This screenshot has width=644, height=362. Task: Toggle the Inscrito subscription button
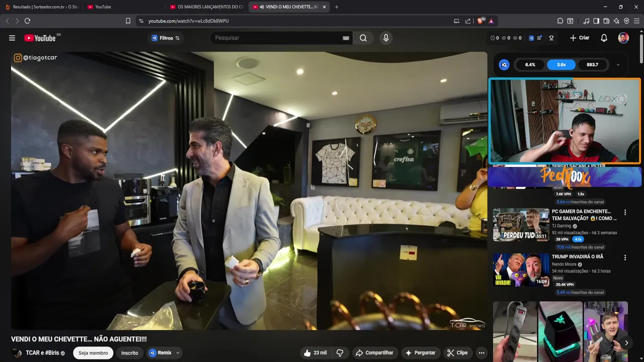click(129, 353)
